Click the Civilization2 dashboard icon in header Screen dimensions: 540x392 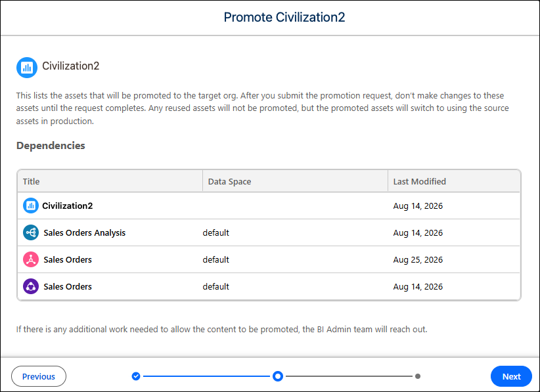[27, 68]
